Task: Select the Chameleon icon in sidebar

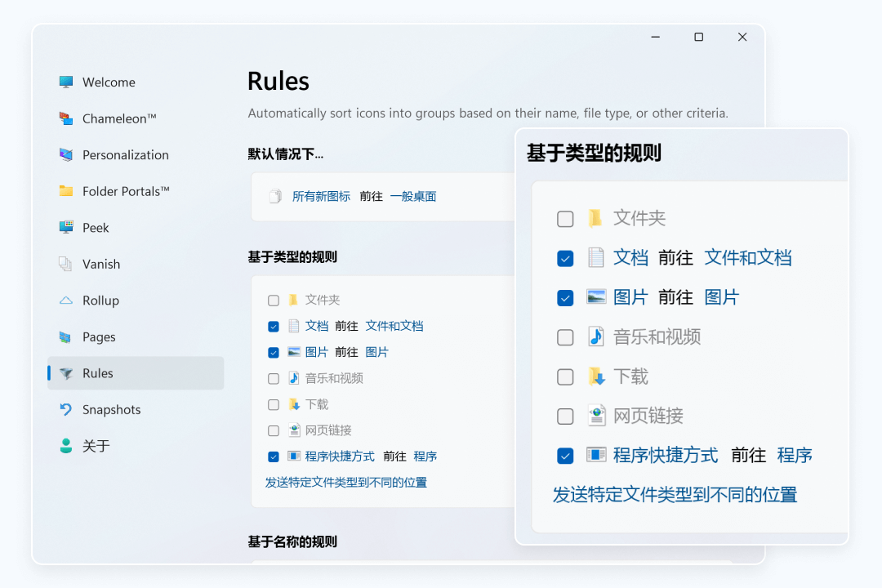Action: click(66, 118)
